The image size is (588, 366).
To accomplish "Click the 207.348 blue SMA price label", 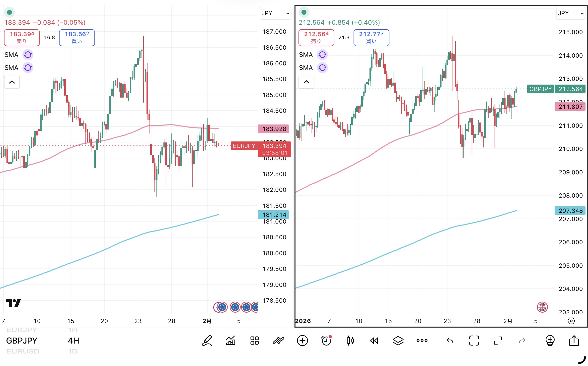I will [570, 211].
